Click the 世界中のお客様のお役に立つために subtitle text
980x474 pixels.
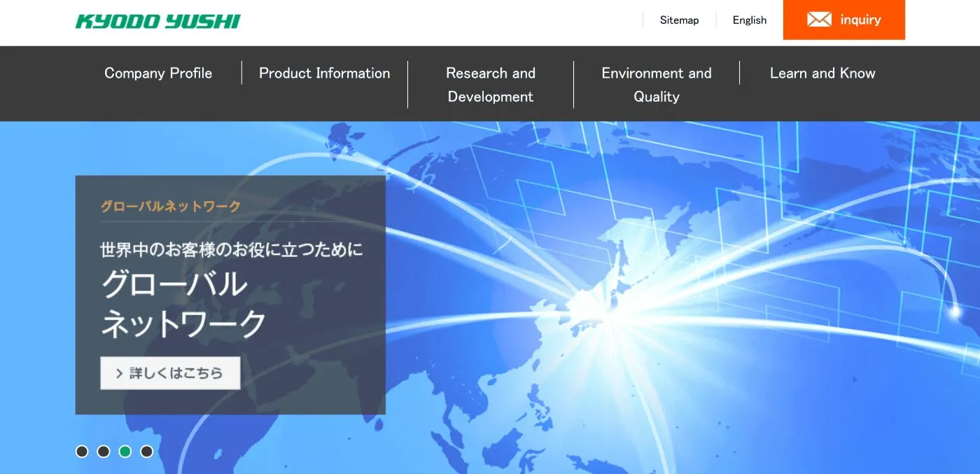point(231,249)
